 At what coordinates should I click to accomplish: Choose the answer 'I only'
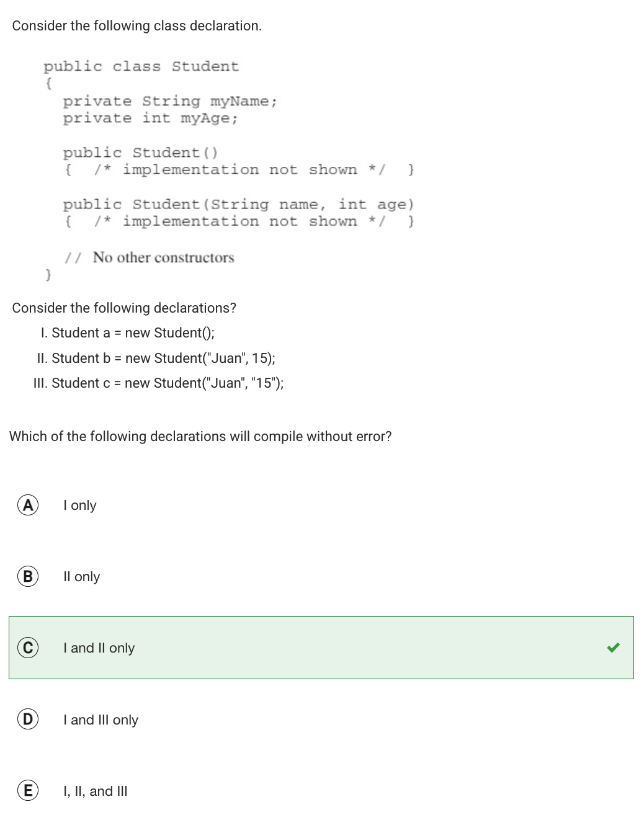pyautogui.click(x=80, y=506)
